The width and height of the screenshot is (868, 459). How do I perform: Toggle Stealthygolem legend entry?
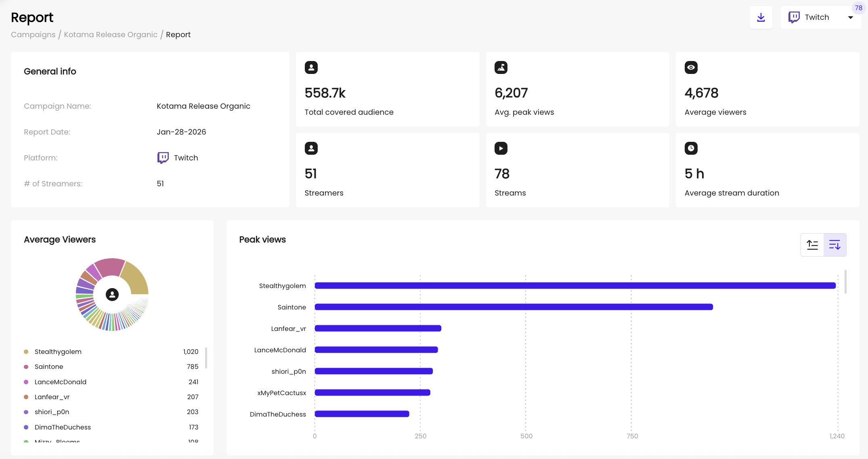coord(58,352)
